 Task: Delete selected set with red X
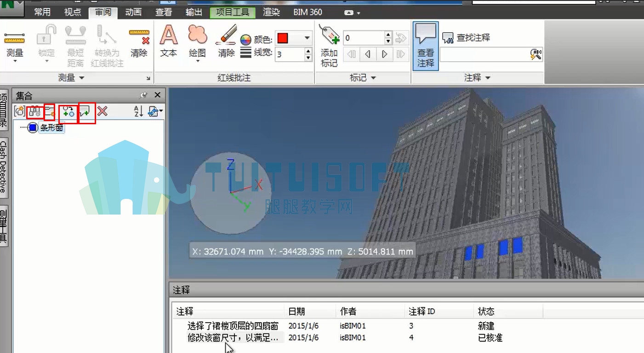coord(102,111)
